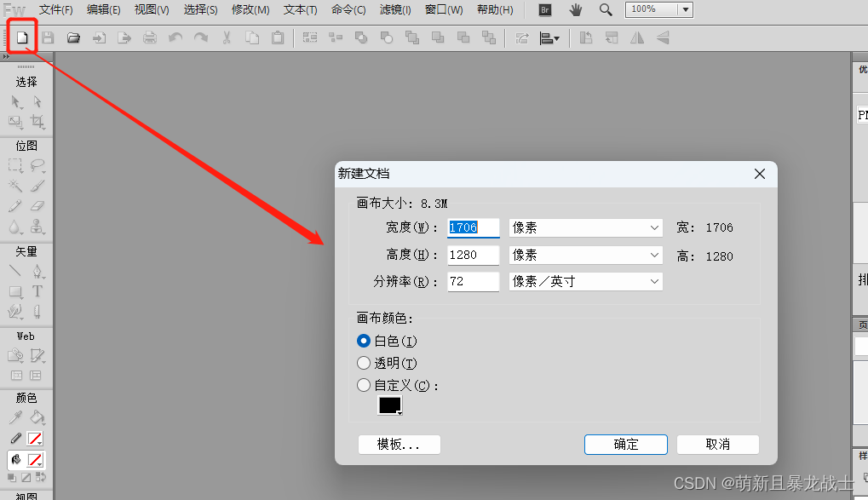Select the Magic Wand tool
Screen dimensions: 868x500
pyautogui.click(x=15, y=186)
